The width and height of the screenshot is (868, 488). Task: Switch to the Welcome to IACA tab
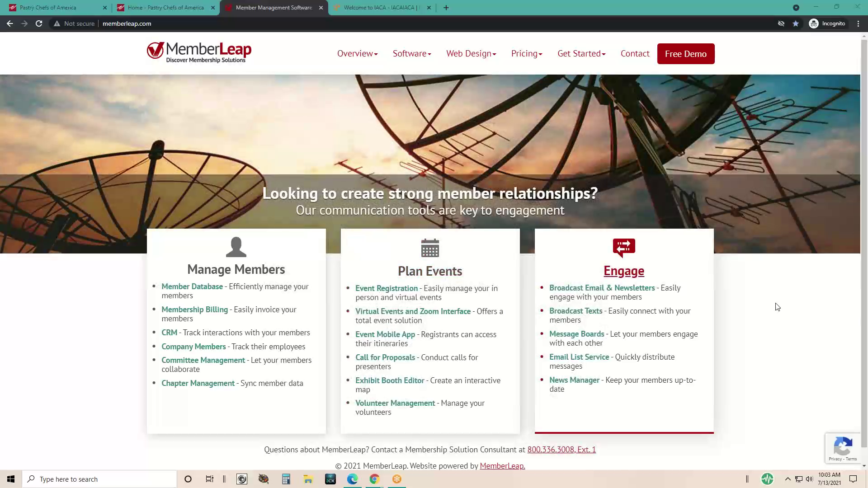coord(381,8)
